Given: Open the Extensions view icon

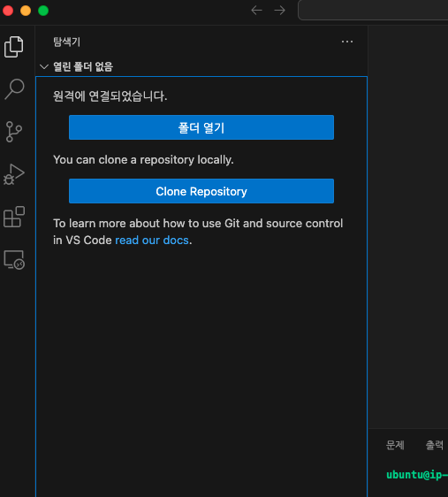Looking at the screenshot, I should [x=14, y=217].
